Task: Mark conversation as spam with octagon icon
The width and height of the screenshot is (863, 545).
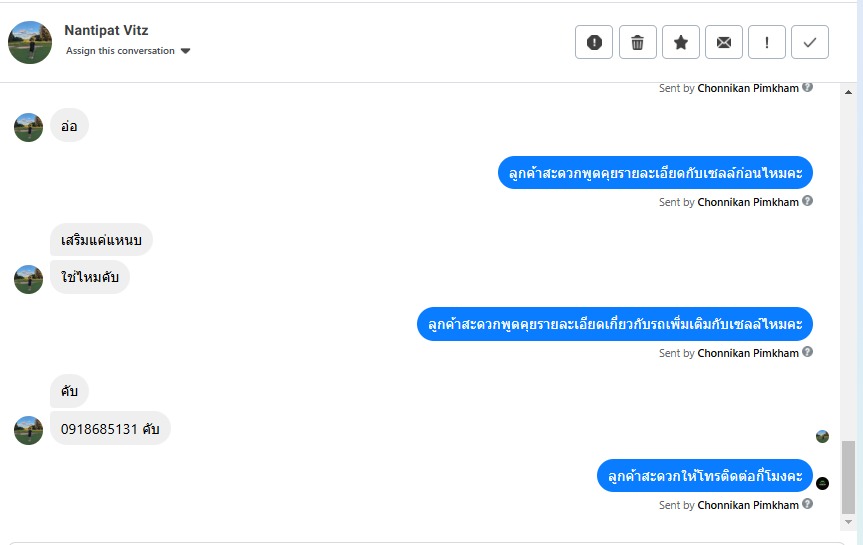Action: pyautogui.click(x=594, y=42)
